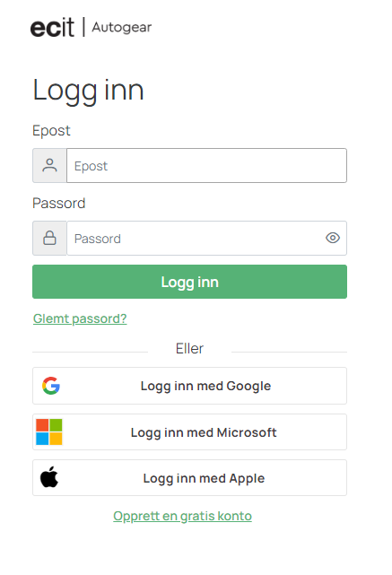Click the Autogear brand text
Screen dimensions: 392x575
point(121,28)
